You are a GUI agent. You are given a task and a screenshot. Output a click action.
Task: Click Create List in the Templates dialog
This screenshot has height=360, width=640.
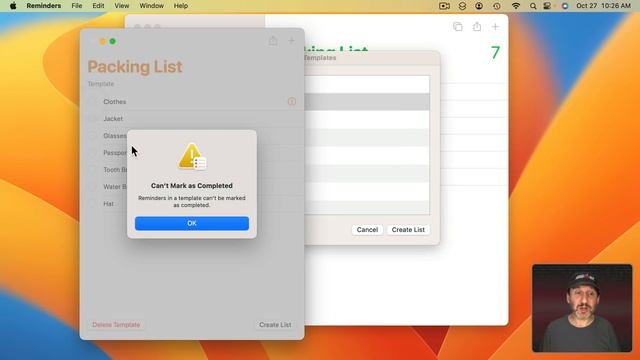(x=408, y=230)
